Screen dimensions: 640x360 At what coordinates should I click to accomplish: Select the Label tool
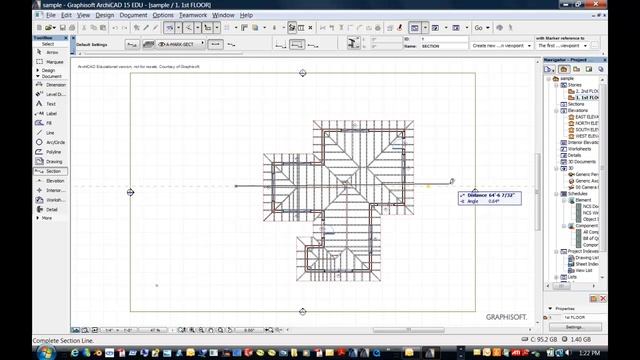coord(51,113)
